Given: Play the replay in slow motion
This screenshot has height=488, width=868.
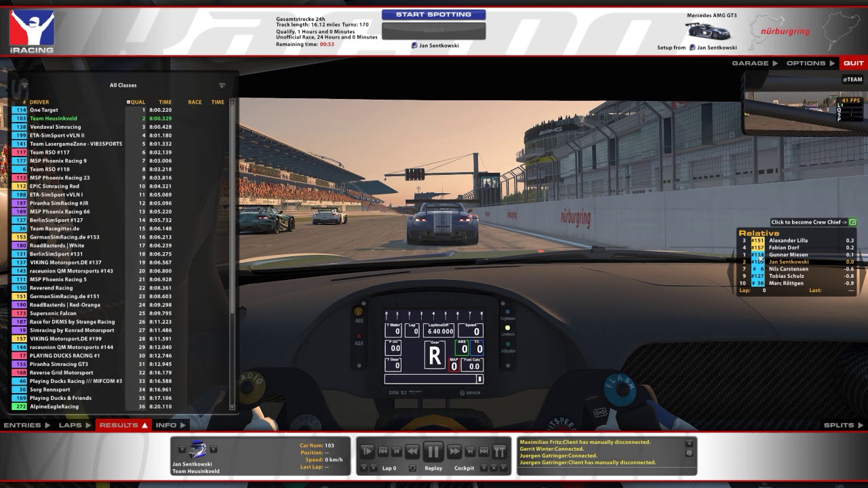Looking at the screenshot, I should click(368, 451).
